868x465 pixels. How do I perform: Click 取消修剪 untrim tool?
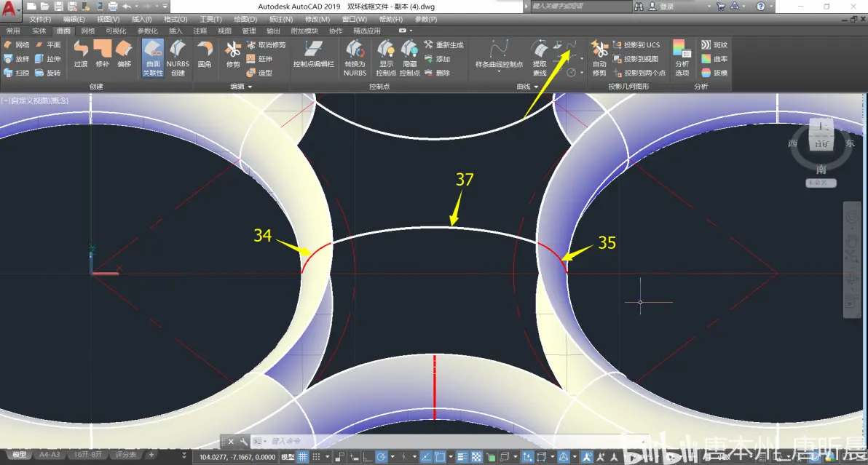[x=267, y=45]
